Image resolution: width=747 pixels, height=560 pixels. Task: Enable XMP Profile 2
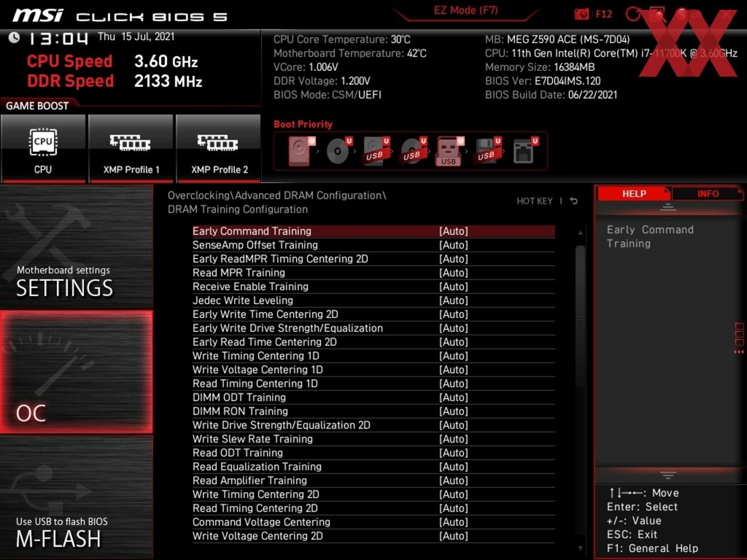click(x=219, y=148)
